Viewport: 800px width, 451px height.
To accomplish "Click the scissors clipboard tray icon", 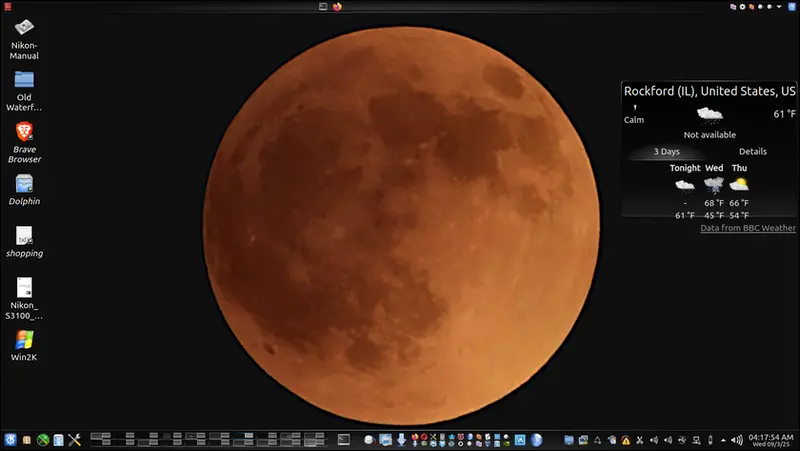I will coord(639,440).
